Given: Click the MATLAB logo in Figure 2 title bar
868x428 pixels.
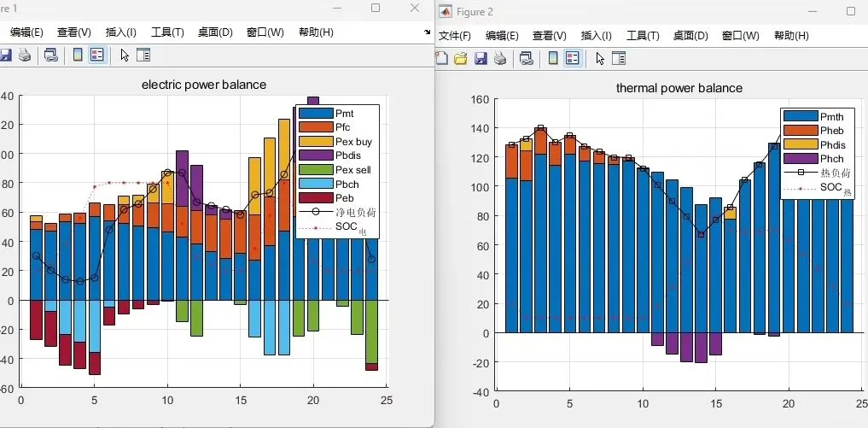Looking at the screenshot, I should 446,12.
